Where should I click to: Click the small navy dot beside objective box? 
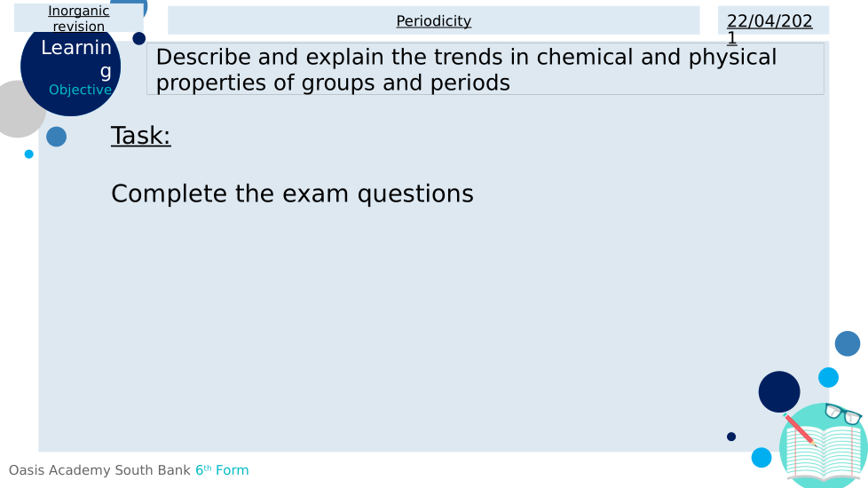tap(139, 38)
